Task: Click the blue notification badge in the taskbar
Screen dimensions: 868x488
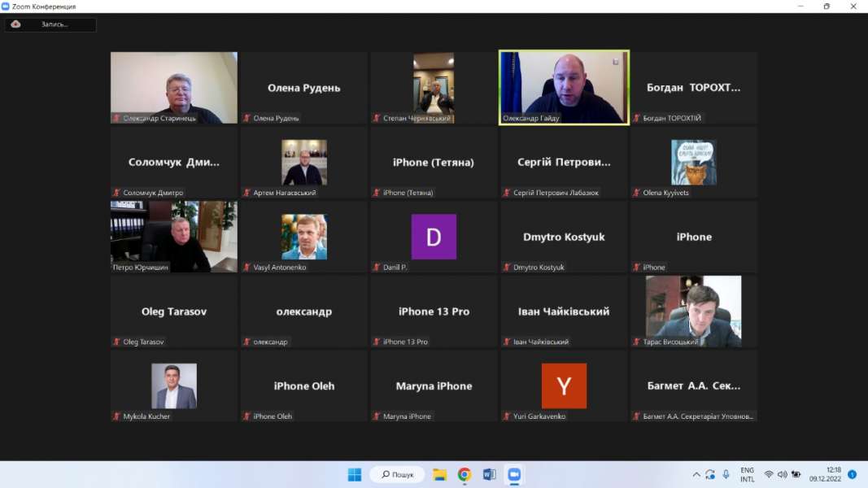Action: [x=852, y=474]
